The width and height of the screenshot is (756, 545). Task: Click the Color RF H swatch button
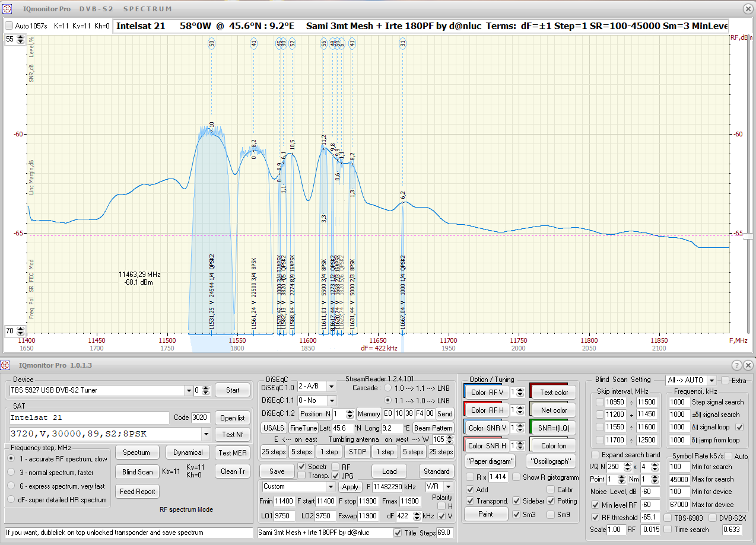[487, 410]
